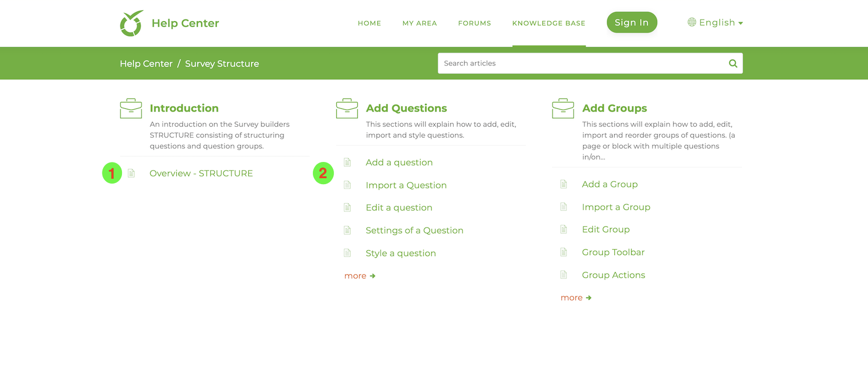Click the Help Center logo icon
The image size is (868, 390).
click(131, 23)
